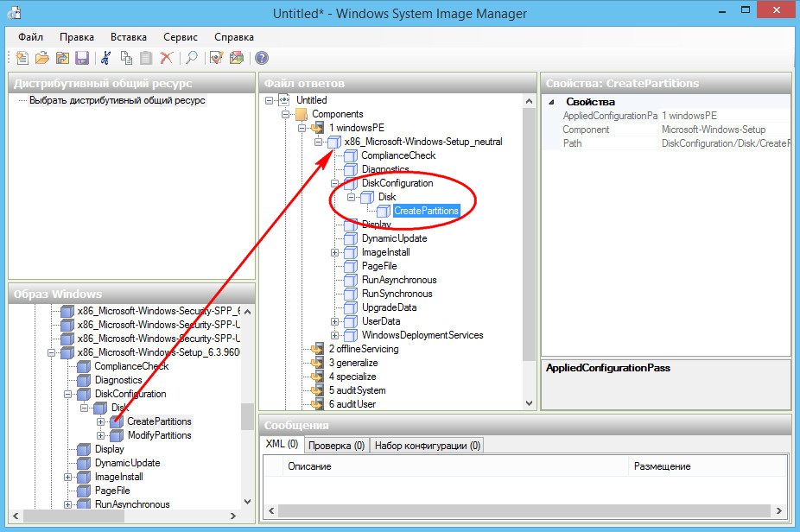Viewport: 800px width, 532px height.
Task: Switch to the XML (0) tab
Action: (283, 444)
